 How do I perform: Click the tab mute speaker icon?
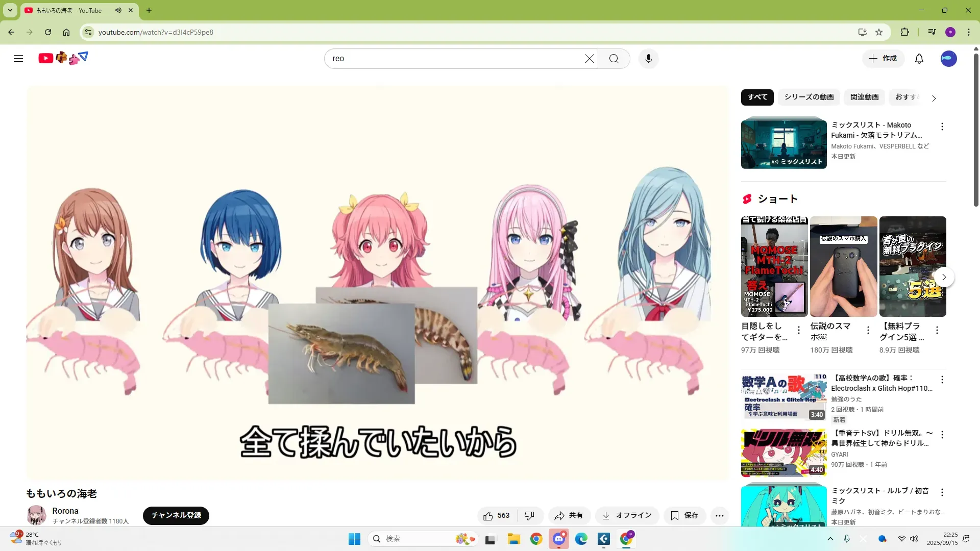pos(118,10)
